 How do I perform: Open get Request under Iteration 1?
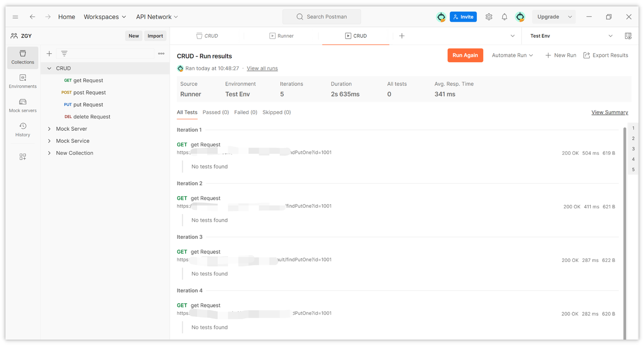pos(205,145)
